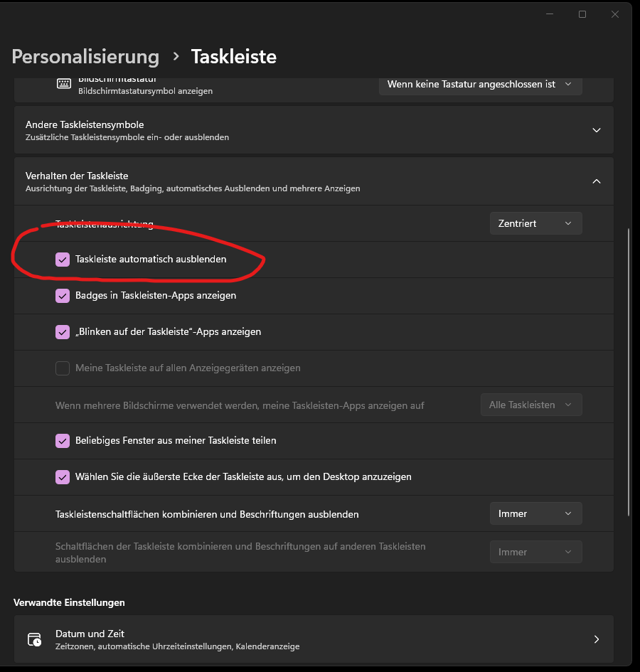The width and height of the screenshot is (640, 672).
Task: Click the arrow beside Datum und Zeit
Action: [x=597, y=639]
